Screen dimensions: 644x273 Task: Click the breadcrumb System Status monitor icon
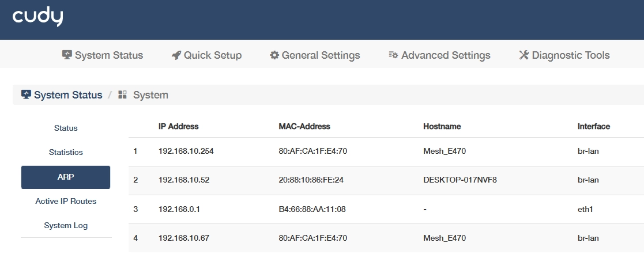coord(26,94)
